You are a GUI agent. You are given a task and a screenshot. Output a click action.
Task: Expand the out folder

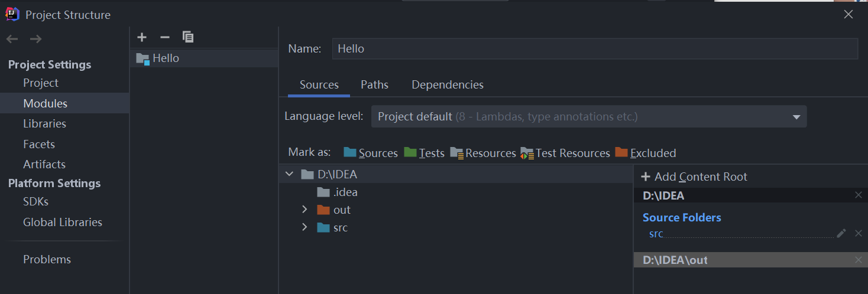tap(305, 210)
